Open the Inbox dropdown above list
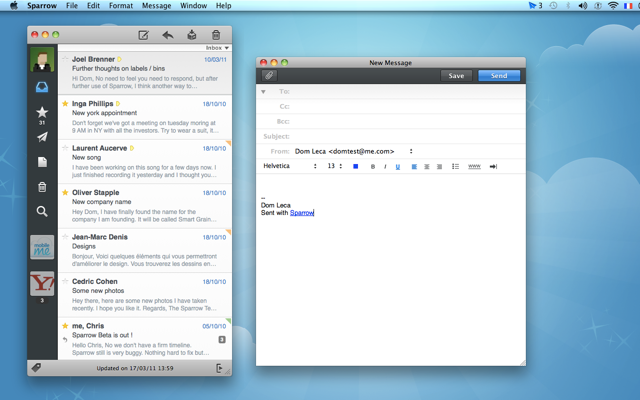 (217, 48)
